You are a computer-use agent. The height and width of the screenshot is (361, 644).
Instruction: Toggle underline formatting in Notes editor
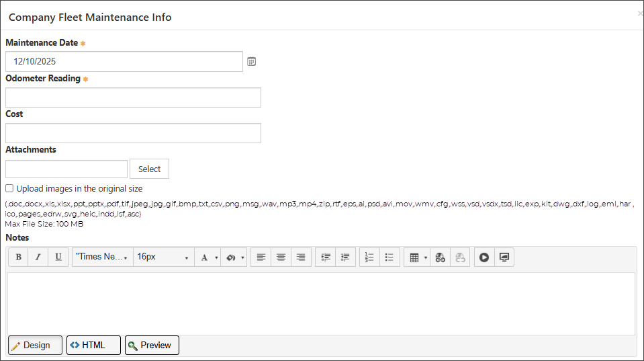click(58, 257)
